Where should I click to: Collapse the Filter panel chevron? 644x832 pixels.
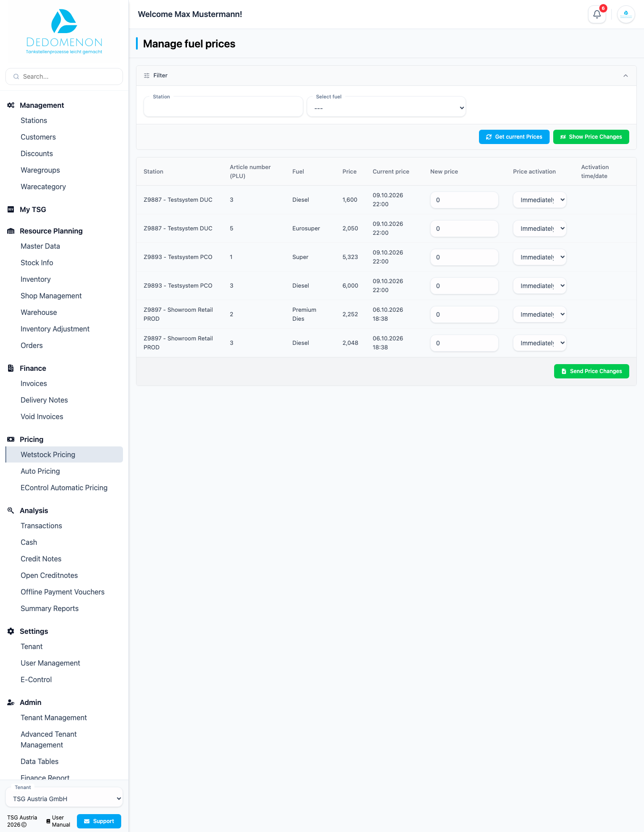pyautogui.click(x=626, y=76)
